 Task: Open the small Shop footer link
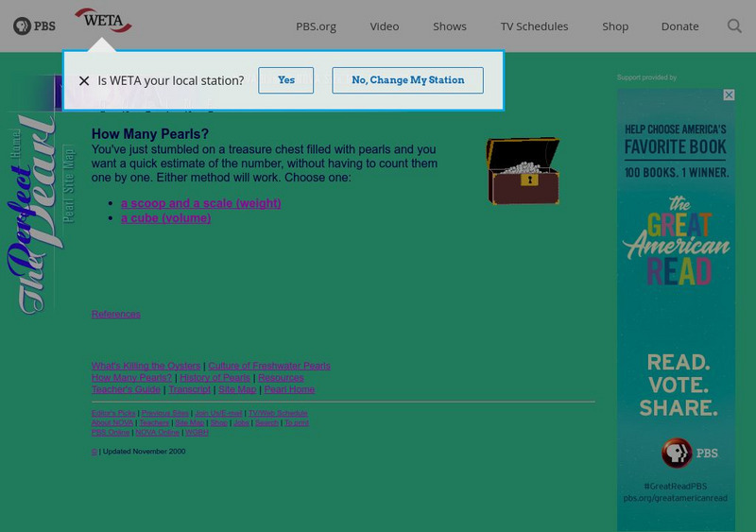point(219,423)
